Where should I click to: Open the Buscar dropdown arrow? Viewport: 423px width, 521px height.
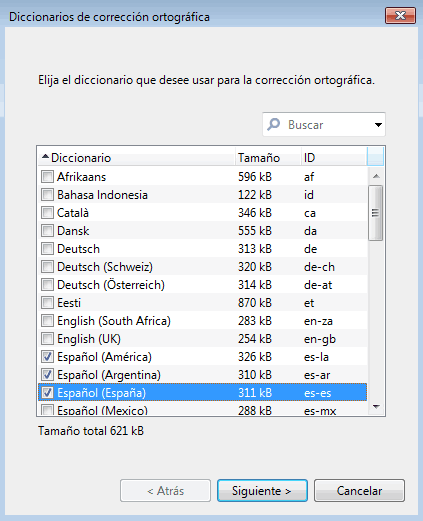(x=378, y=125)
